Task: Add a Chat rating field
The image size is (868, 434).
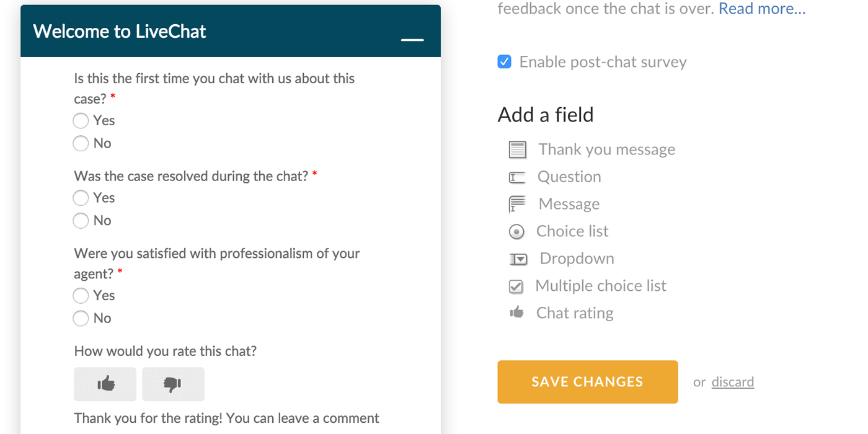Action: click(x=574, y=312)
